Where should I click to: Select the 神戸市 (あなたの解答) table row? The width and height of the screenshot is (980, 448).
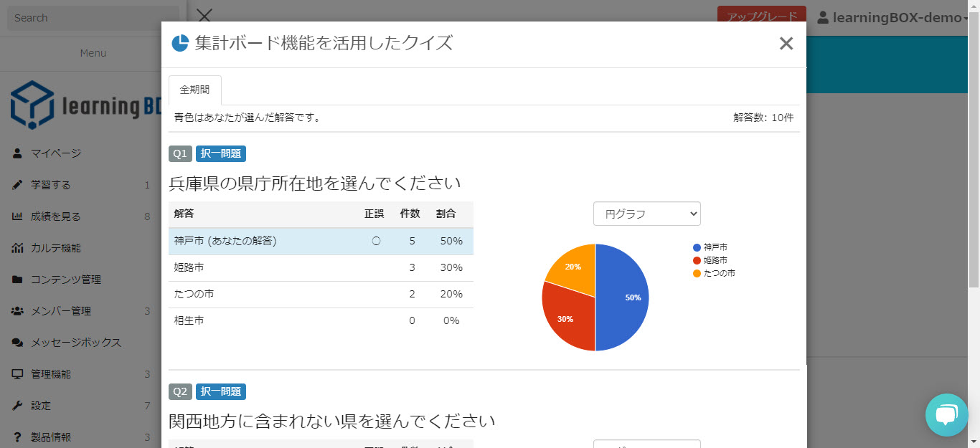click(321, 242)
